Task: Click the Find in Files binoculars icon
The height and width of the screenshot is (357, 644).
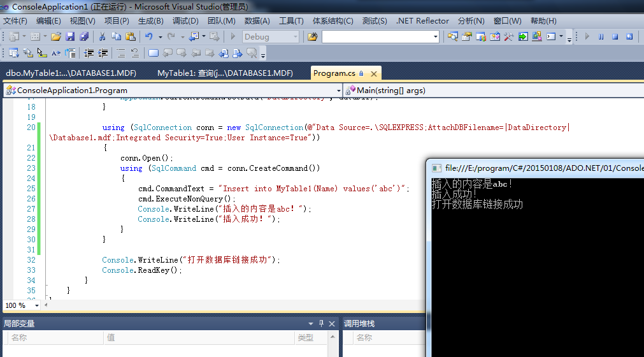Action: (312, 36)
